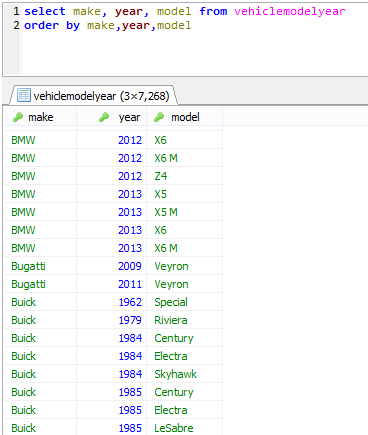Screen dimensions: 368x435
Task: Click the LeSabre model cell
Action: [x=184, y=428]
